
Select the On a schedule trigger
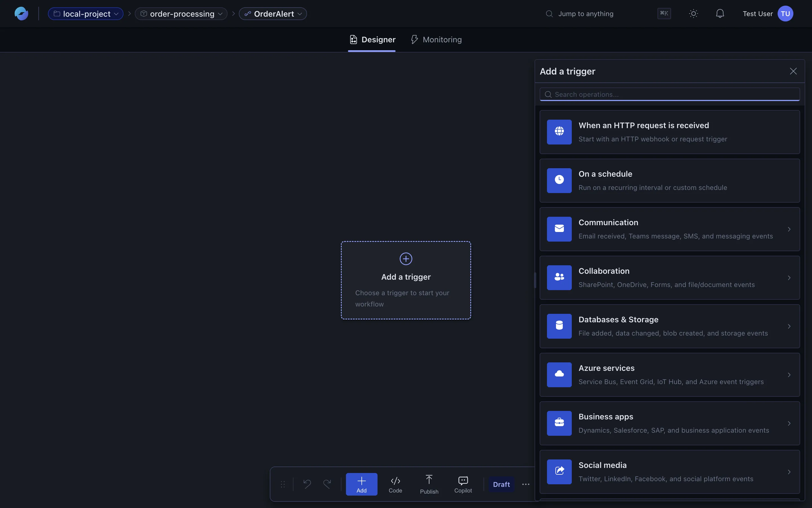click(x=669, y=181)
